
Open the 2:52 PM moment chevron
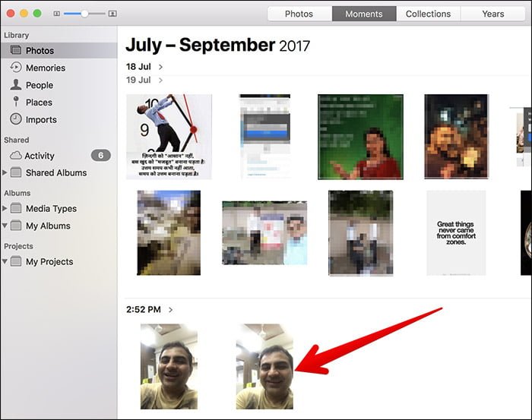point(170,310)
